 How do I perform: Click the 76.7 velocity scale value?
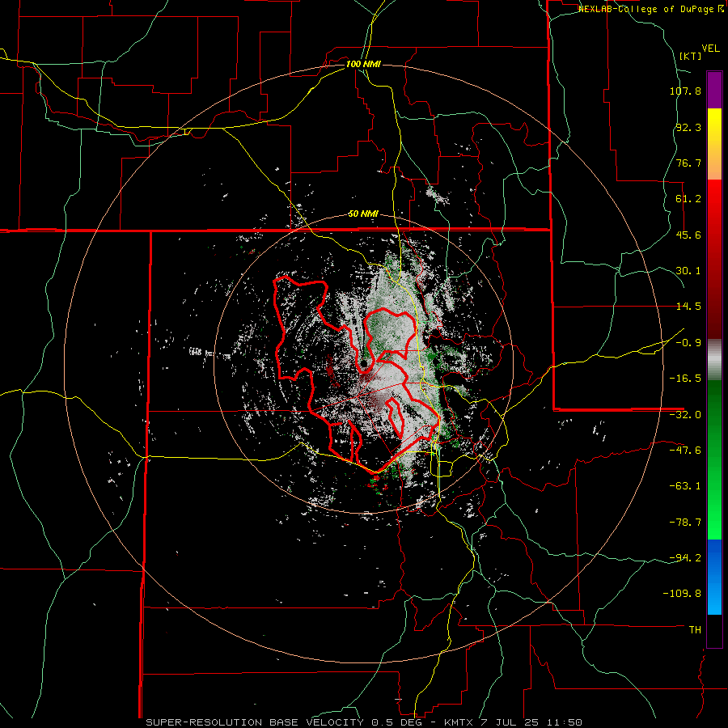point(688,163)
